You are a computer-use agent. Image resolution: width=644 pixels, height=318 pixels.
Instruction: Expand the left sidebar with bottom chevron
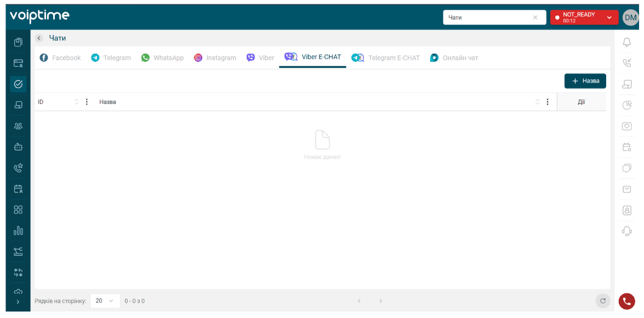18,302
